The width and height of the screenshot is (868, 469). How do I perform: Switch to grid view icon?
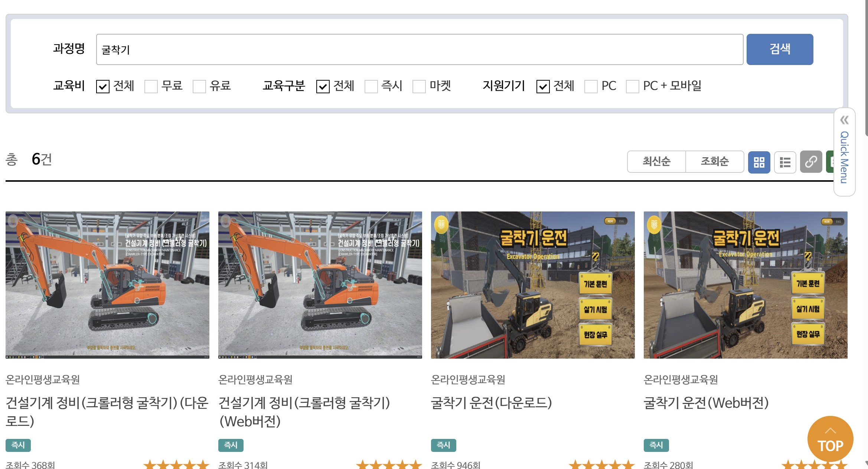point(759,162)
